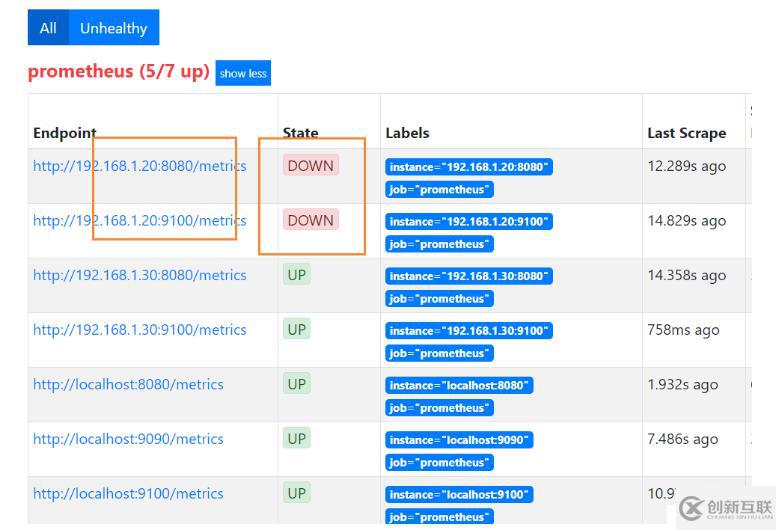
Task: Select the All filter button
Action: coord(48,27)
